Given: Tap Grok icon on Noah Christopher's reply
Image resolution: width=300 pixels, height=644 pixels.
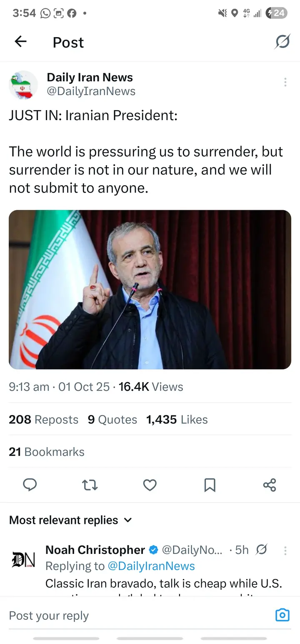Looking at the screenshot, I should point(262,550).
